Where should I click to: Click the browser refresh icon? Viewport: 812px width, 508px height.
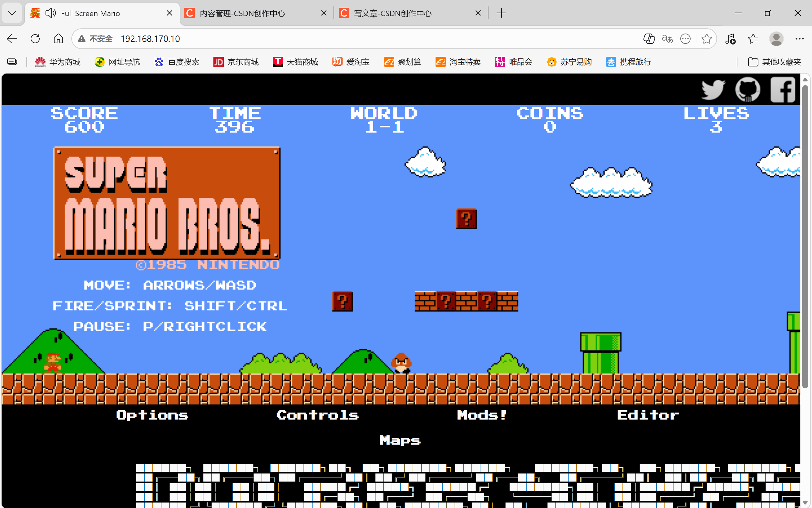(x=35, y=39)
